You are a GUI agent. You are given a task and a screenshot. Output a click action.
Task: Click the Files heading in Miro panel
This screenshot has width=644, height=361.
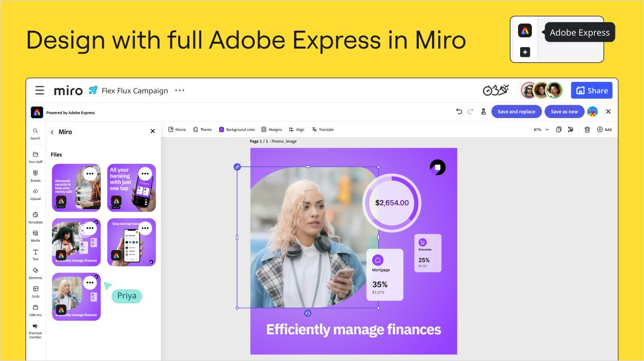pos(56,154)
